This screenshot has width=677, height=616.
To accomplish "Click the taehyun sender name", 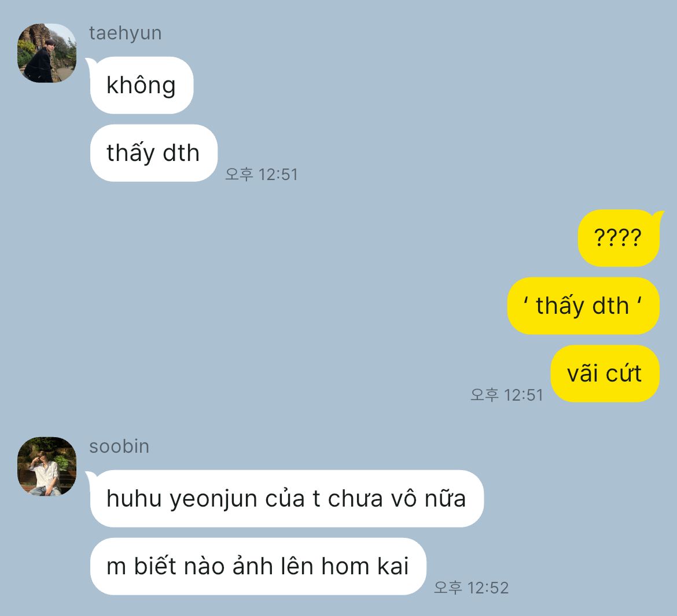I will 125,33.
